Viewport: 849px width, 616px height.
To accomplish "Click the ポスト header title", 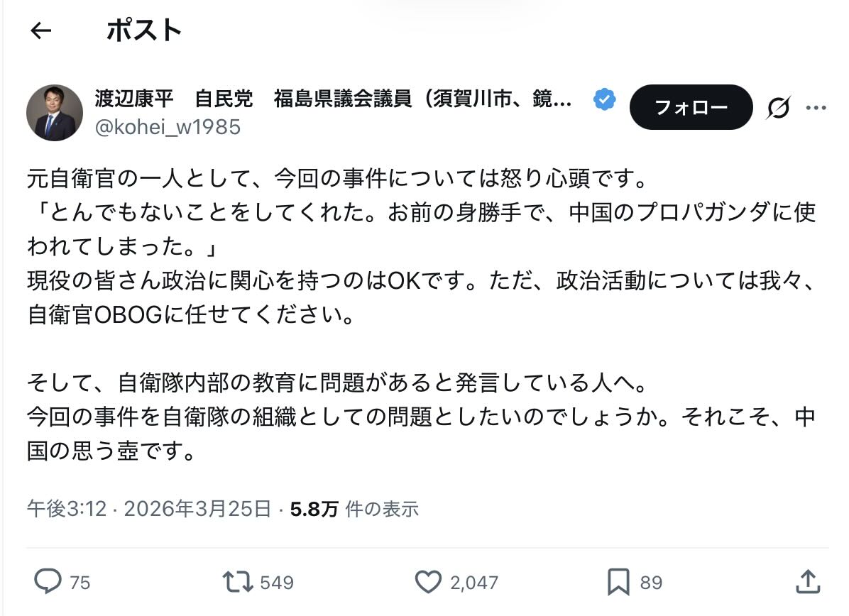I will (x=144, y=31).
